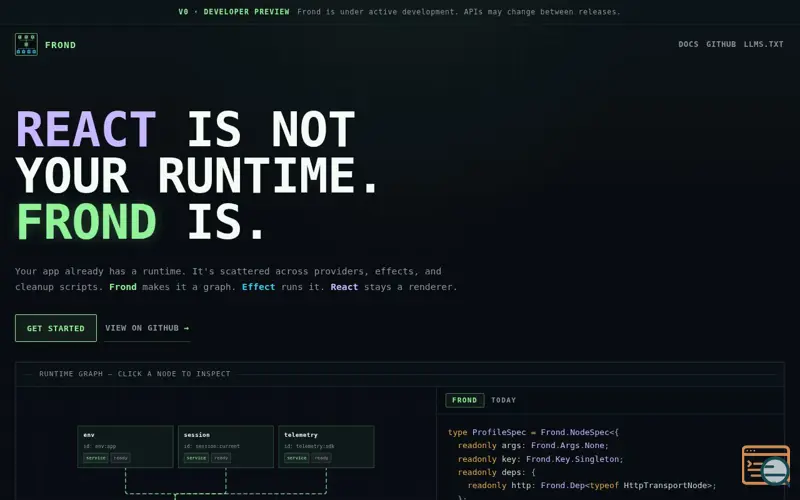Viewport: 800px width, 500px height.
Task: Switch to the FROND code tab
Action: [x=464, y=400]
